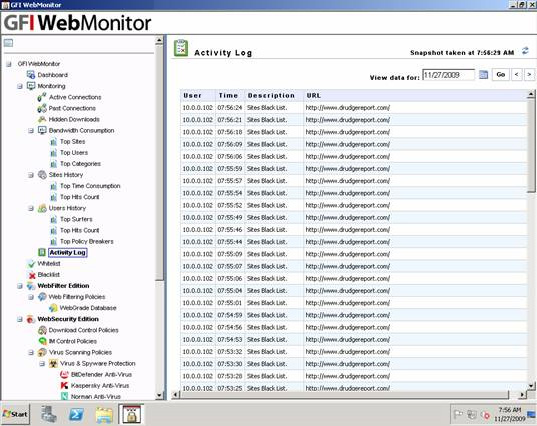This screenshot has width=537, height=426.
Task: Click the Top Surfers chart icon
Action: [53, 219]
